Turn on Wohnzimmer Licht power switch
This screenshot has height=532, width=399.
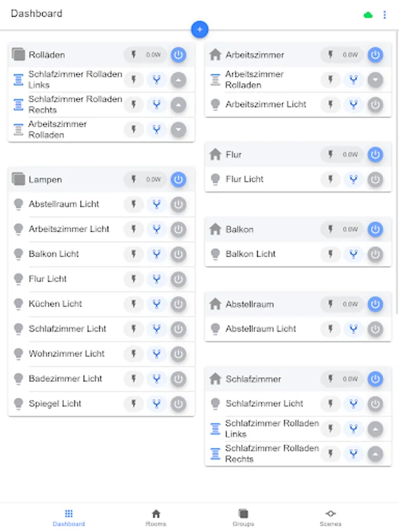click(x=178, y=353)
